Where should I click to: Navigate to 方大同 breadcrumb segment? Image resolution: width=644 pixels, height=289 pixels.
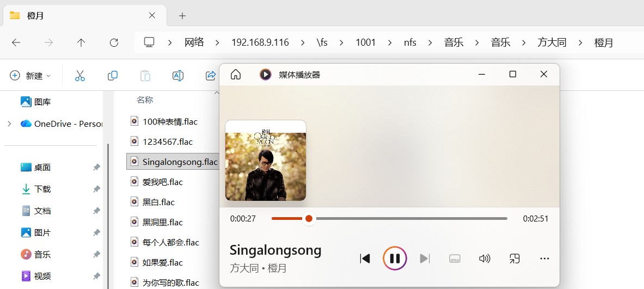coord(552,42)
